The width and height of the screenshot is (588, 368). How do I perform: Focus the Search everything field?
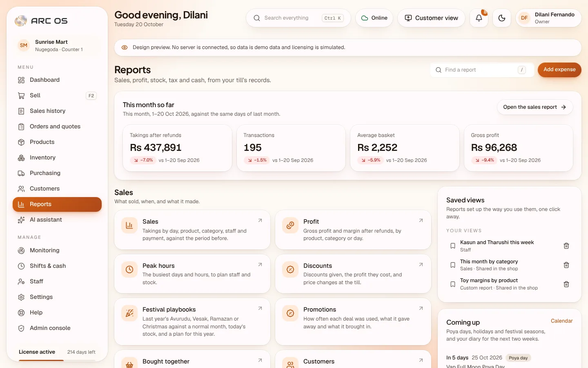pyautogui.click(x=298, y=18)
